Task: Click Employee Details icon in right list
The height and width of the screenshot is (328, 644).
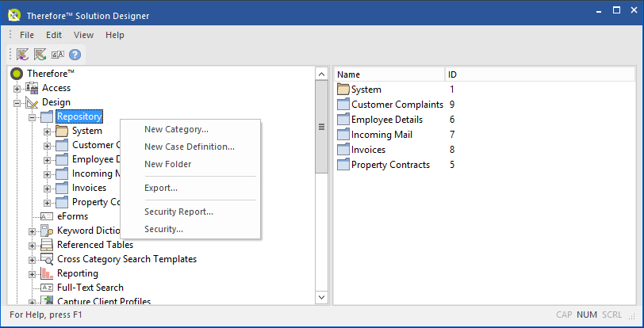Action: click(343, 120)
